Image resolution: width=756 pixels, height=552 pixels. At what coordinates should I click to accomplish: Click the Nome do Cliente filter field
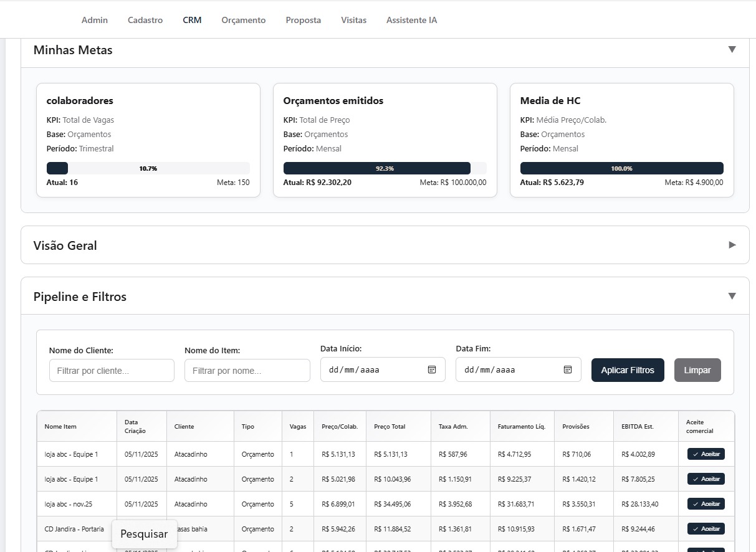tap(112, 371)
